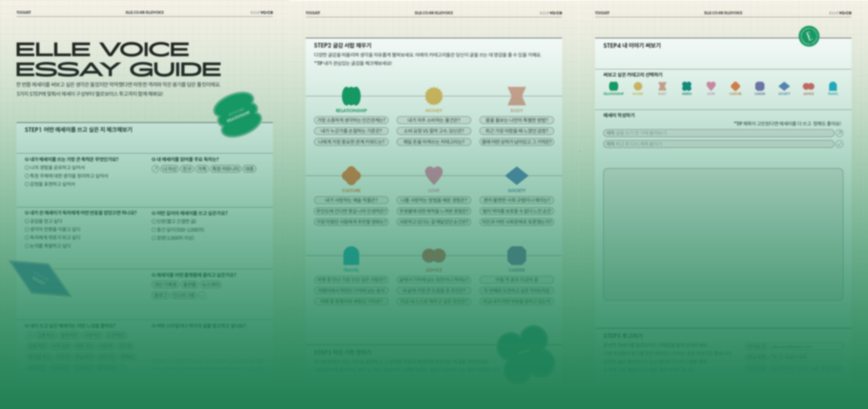The height and width of the screenshot is (409, 868).
Task: Click the check icon after the 인스타그램 chip
Action: (202, 295)
